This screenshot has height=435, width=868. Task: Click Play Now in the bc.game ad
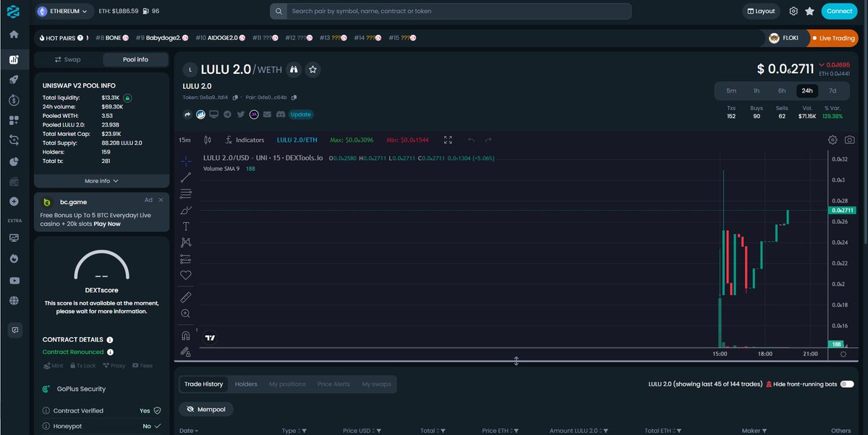click(107, 224)
